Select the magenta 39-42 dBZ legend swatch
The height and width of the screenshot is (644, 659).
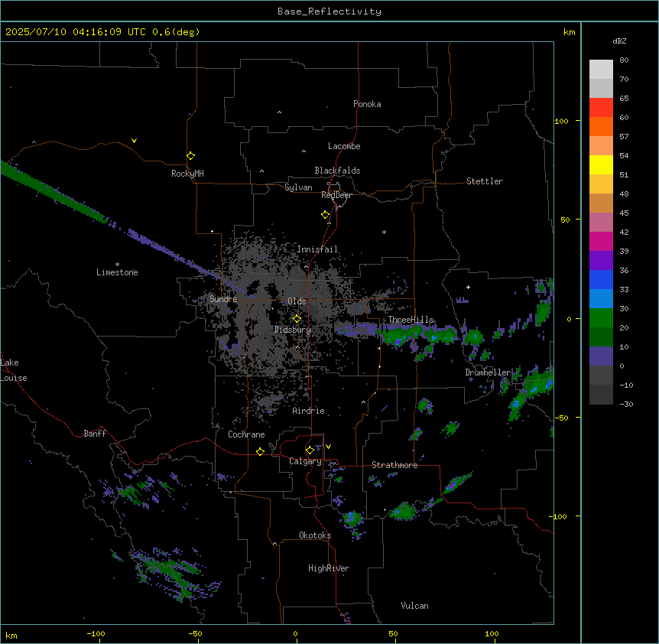[x=601, y=241]
